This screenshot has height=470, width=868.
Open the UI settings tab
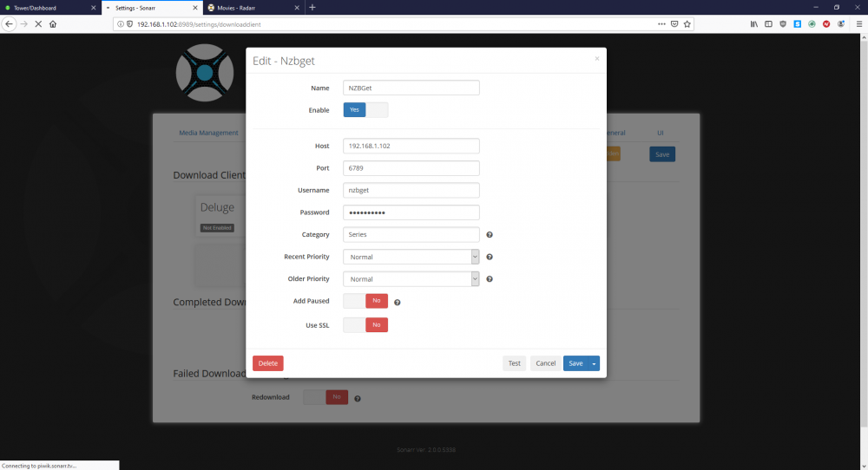pyautogui.click(x=661, y=133)
